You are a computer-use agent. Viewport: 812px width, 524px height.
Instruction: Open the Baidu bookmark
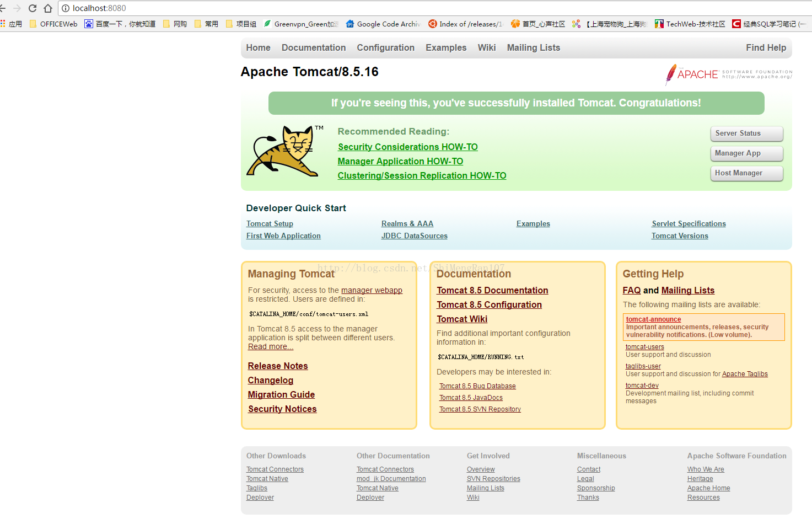tap(120, 24)
